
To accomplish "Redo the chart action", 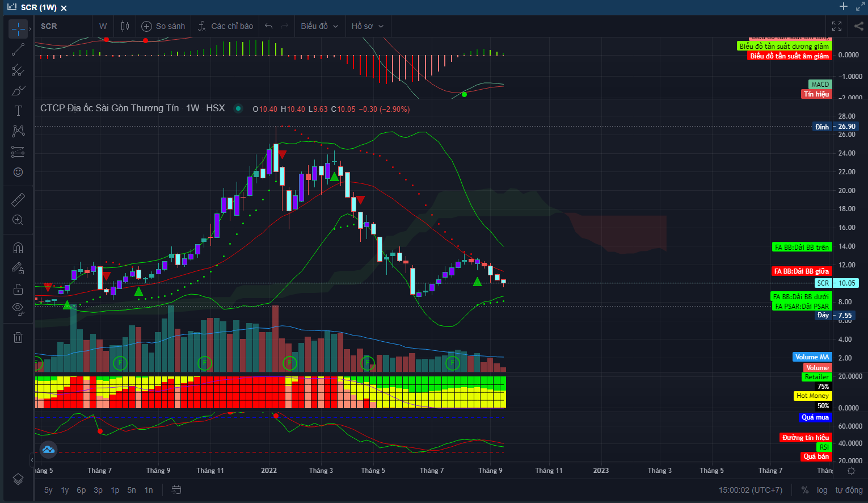I will click(x=284, y=26).
